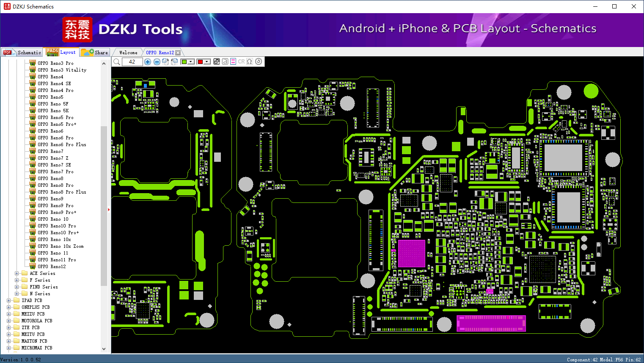Click the omega symbol icon
The height and width of the screenshot is (363, 644).
click(250, 61)
